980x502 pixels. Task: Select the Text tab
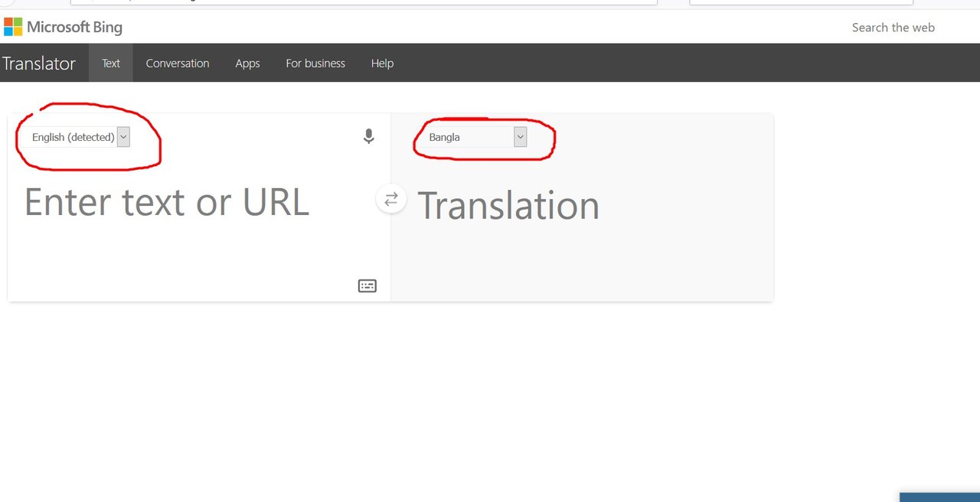click(111, 63)
